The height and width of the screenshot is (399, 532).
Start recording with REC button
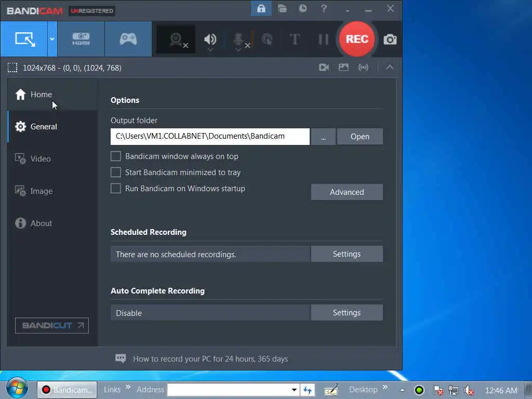point(357,38)
